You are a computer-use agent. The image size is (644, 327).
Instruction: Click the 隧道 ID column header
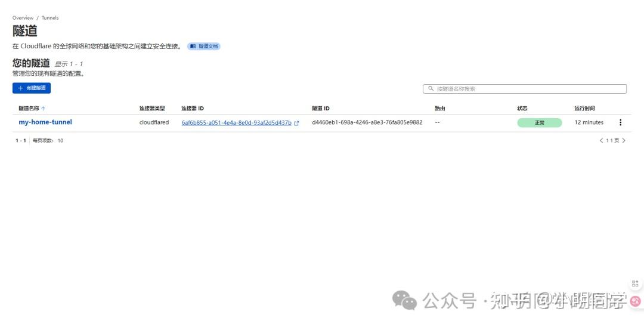coord(321,109)
